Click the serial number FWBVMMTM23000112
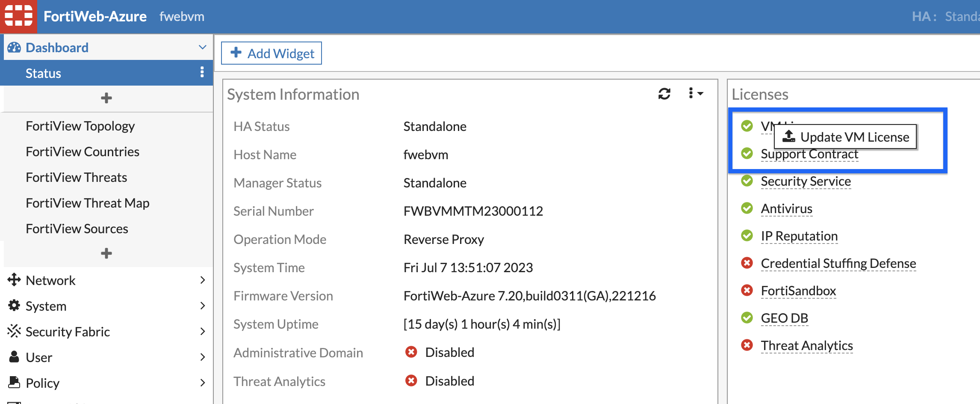The height and width of the screenshot is (404, 980). point(473,211)
